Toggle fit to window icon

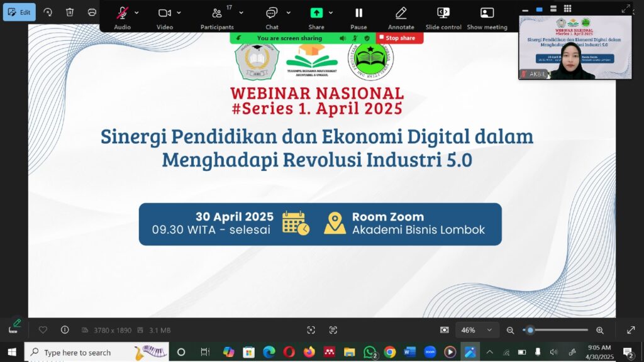(x=445, y=330)
